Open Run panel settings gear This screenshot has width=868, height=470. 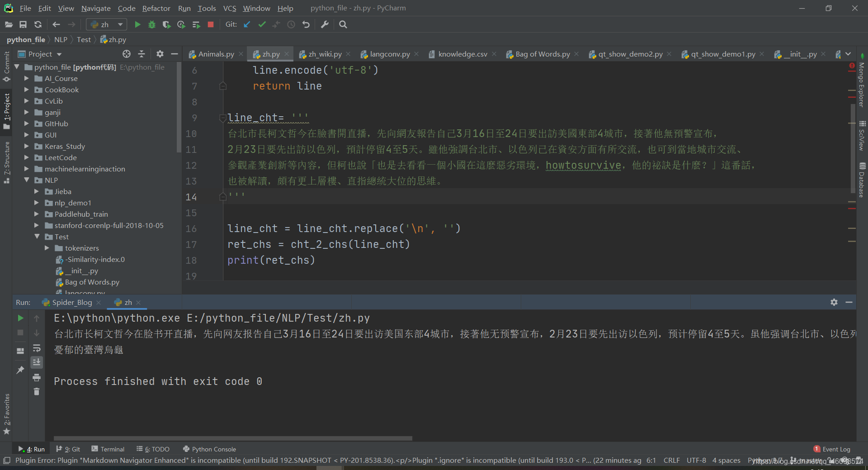[834, 302]
